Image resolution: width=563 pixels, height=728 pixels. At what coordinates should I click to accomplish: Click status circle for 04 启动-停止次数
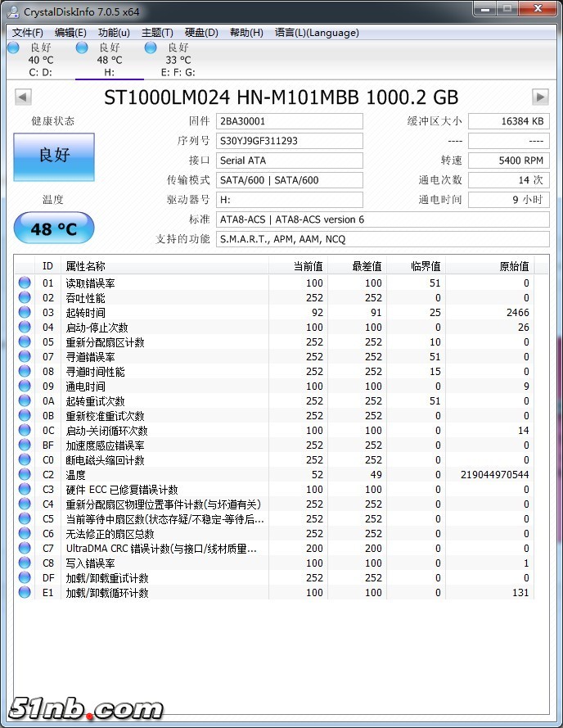tap(25, 327)
